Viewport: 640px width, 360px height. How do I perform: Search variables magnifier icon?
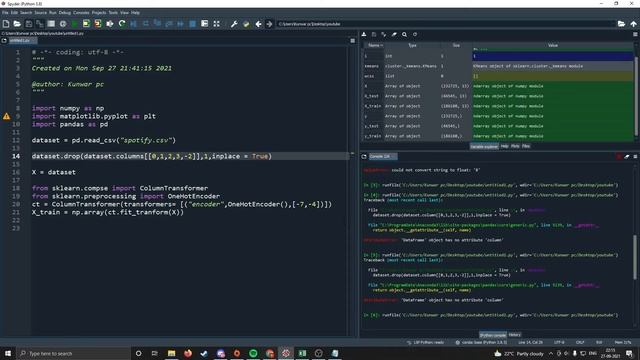pyautogui.click(x=404, y=35)
